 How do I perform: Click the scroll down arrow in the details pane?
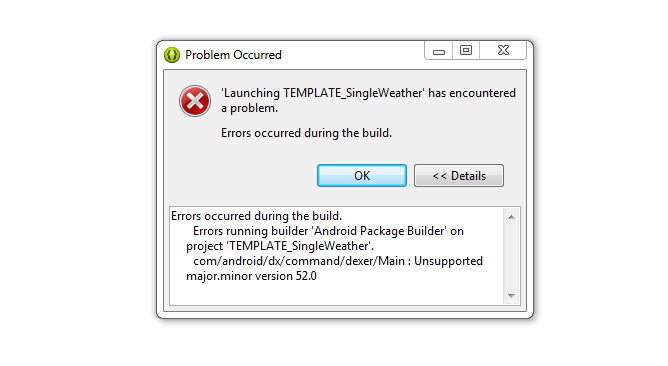pos(511,295)
